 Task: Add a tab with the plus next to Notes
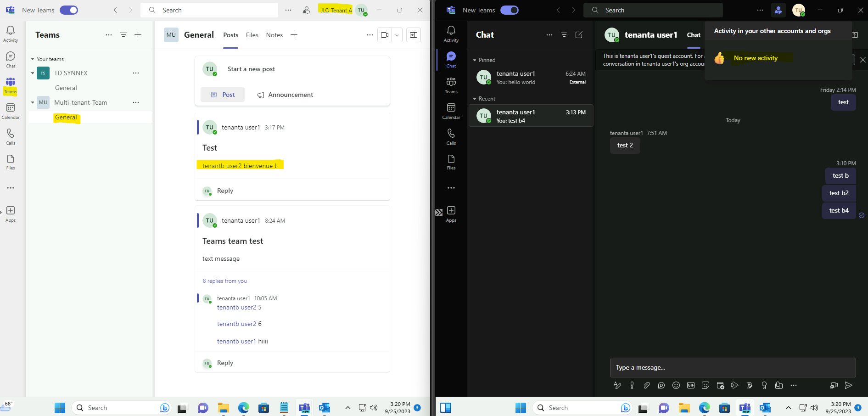coord(294,35)
